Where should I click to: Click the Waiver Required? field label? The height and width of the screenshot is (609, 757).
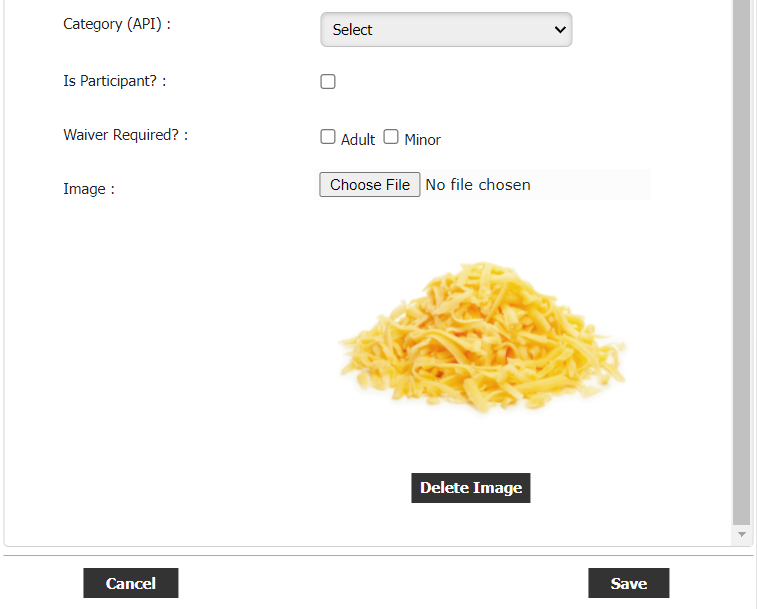[125, 135]
